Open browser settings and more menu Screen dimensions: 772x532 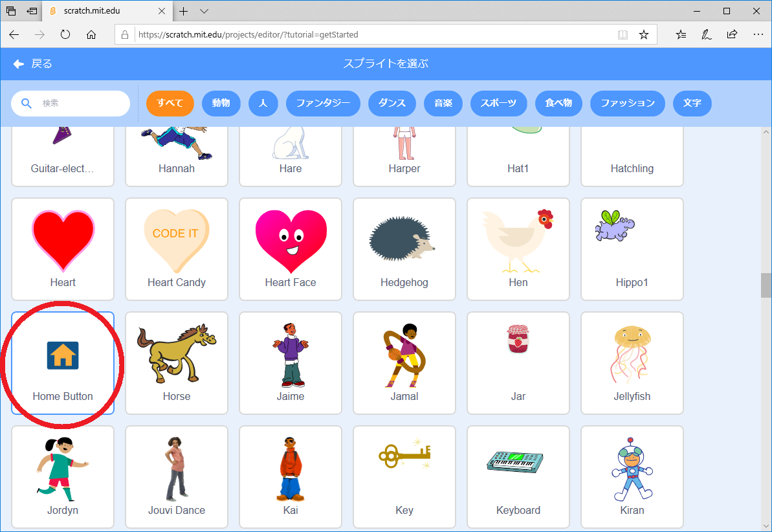[x=758, y=34]
